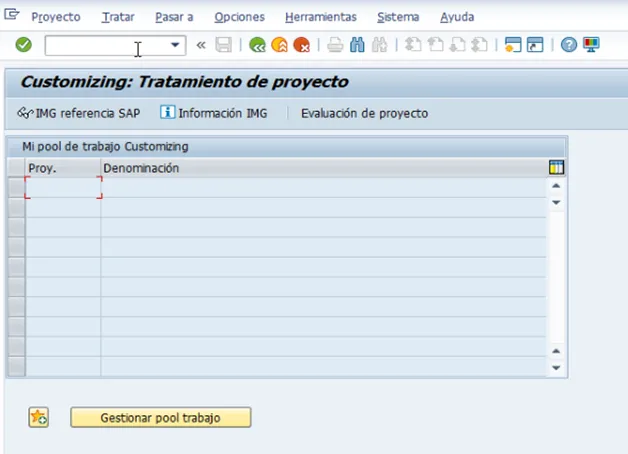Click the Proy. column header
628x454 pixels.
click(63, 168)
